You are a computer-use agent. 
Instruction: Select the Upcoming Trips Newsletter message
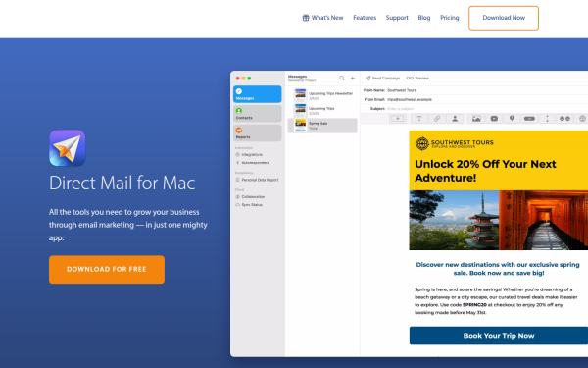[x=322, y=96]
